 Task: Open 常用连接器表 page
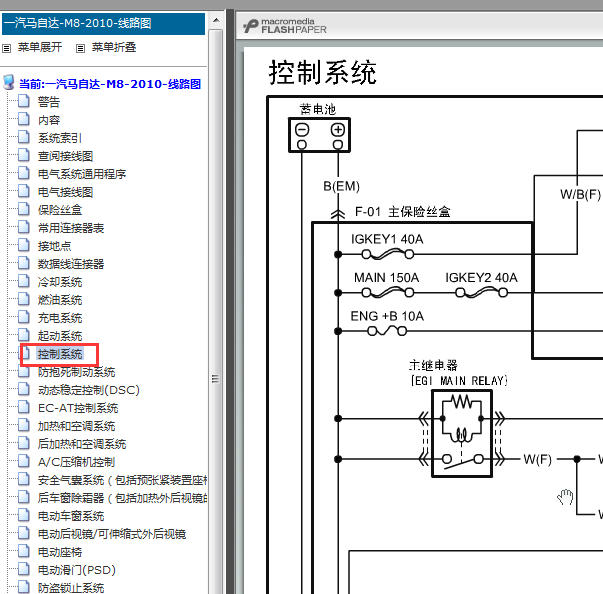coord(71,228)
